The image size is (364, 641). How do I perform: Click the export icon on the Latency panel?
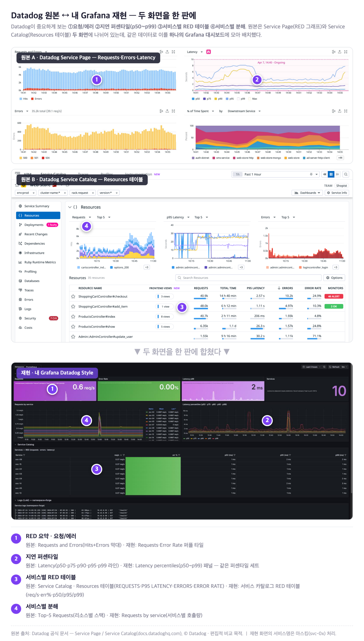click(x=339, y=52)
